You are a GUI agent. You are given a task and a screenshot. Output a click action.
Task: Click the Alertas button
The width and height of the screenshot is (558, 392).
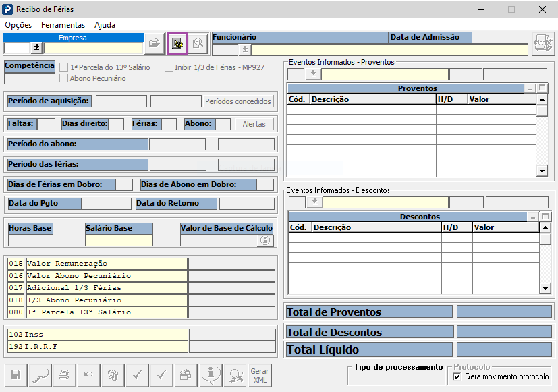point(254,124)
